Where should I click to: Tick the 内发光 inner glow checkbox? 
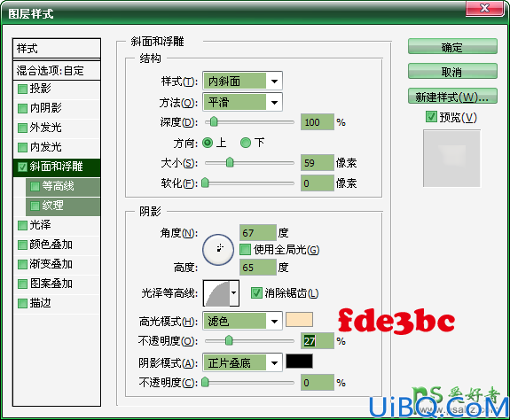(x=22, y=147)
